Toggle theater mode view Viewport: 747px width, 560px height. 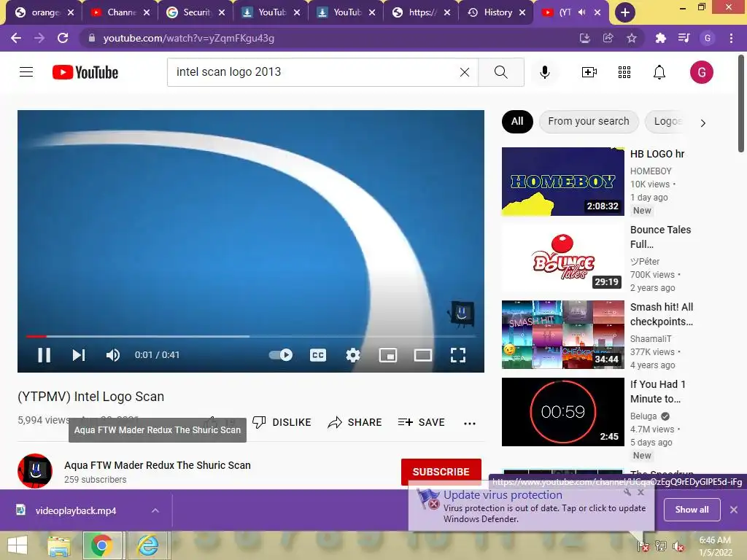click(422, 355)
